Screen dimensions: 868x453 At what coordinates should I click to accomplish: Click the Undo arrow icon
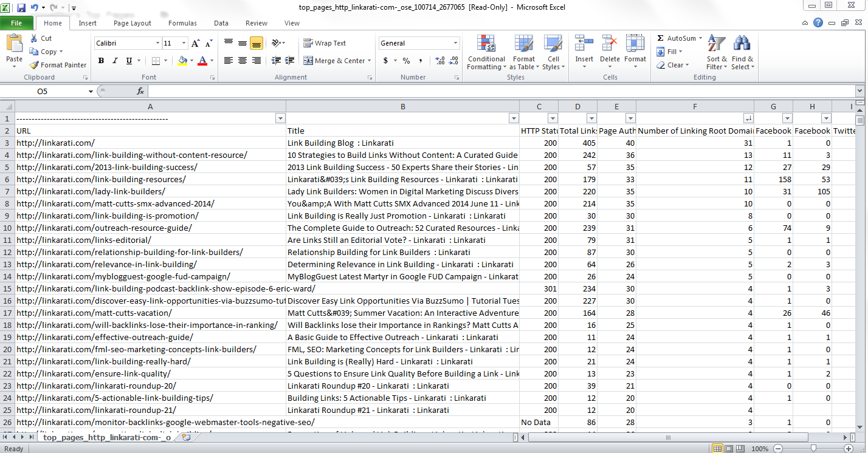pos(35,8)
